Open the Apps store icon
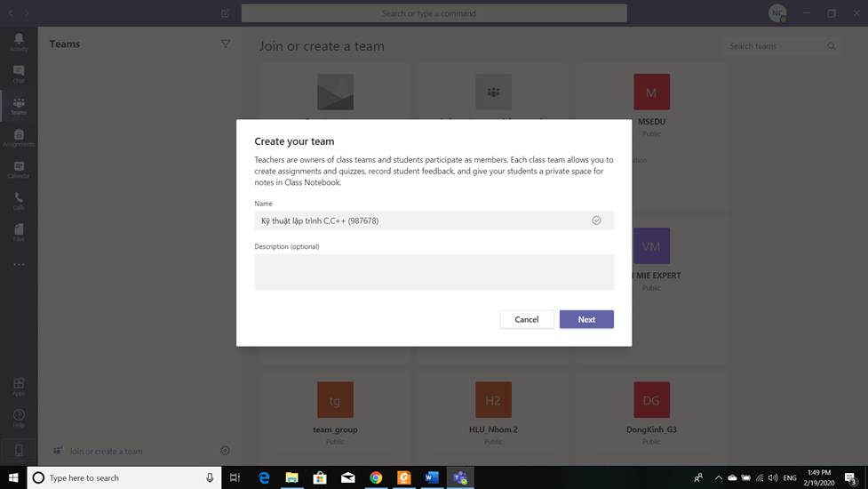Image resolution: width=868 pixels, height=489 pixels. point(19,386)
